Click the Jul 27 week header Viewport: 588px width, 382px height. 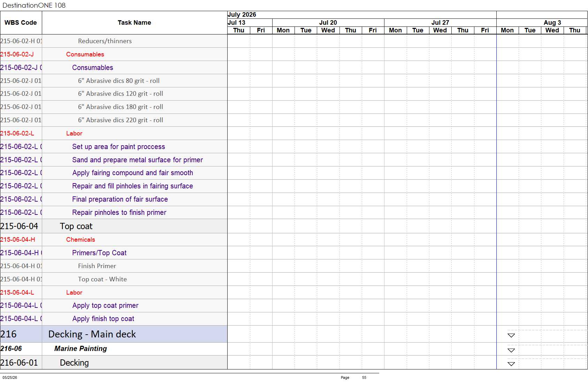click(440, 23)
